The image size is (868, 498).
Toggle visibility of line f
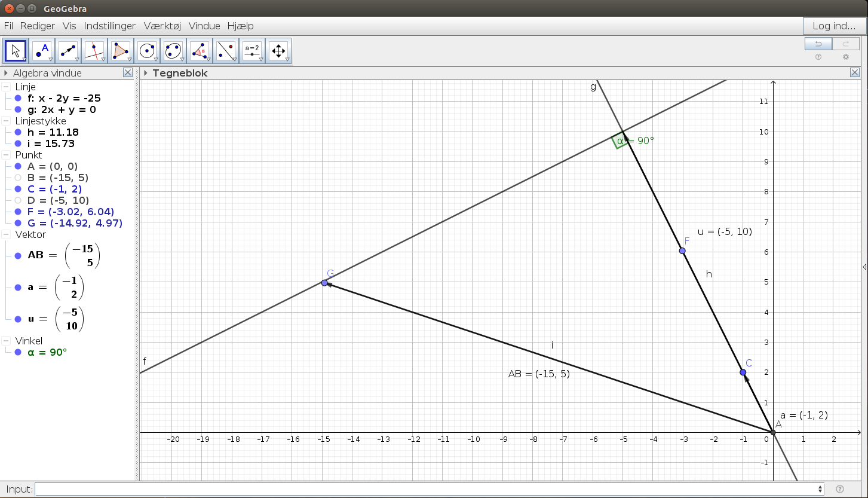click(18, 98)
